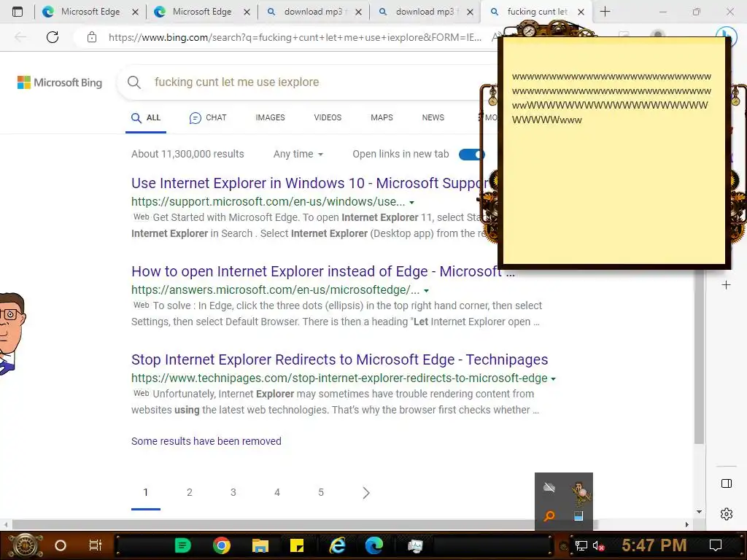Open File Explorer from the taskbar
This screenshot has height=560, width=747.
pos(260,545)
